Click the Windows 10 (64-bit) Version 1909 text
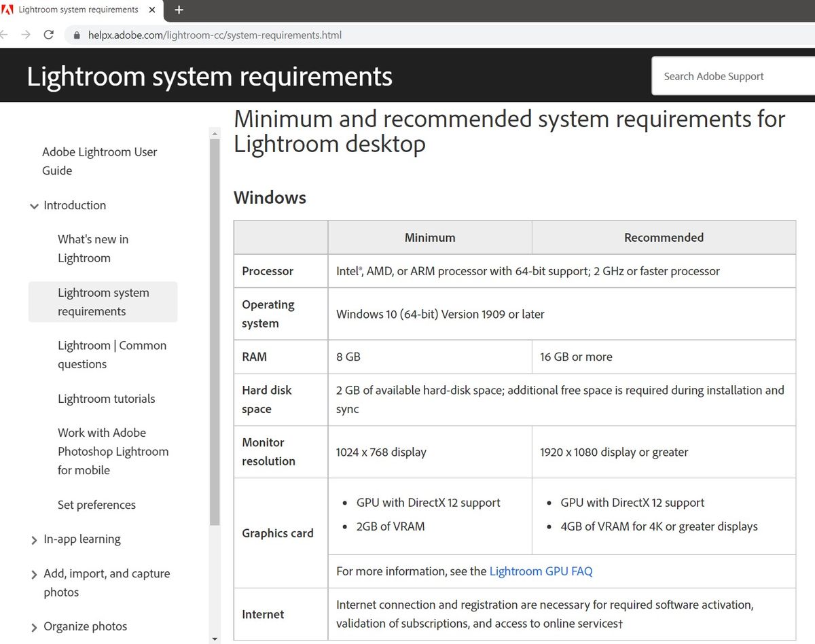Image resolution: width=815 pixels, height=644 pixels. point(440,314)
